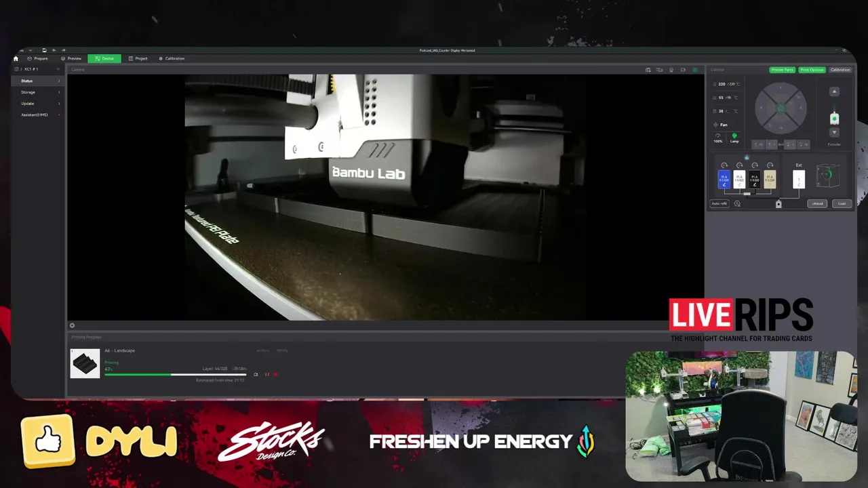
Task: Lower bed by 10 button
Action: (x=804, y=144)
